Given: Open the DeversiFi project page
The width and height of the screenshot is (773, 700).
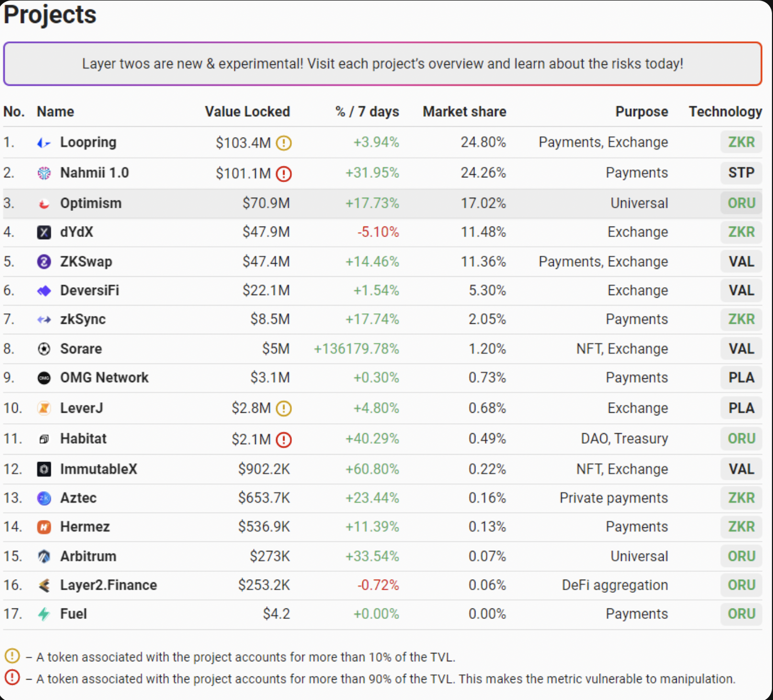Looking at the screenshot, I should point(89,290).
